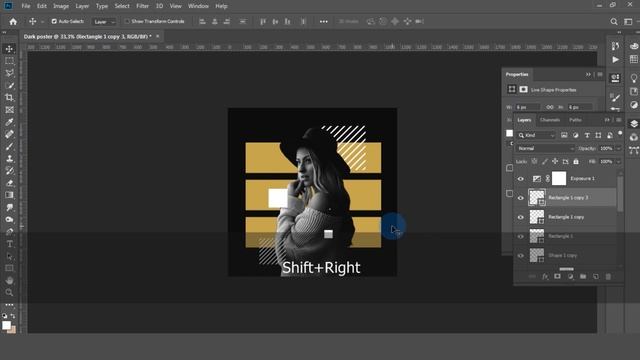This screenshot has width=640, height=360.
Task: Click the foreground color swatch
Action: click(6, 325)
